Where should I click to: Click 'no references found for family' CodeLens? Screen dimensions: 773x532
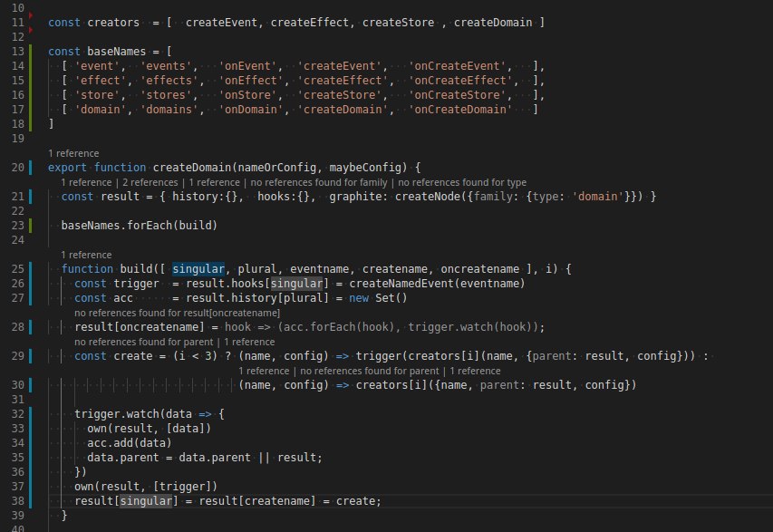(x=319, y=182)
